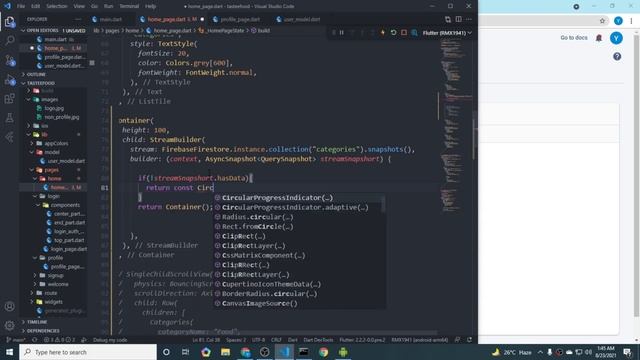Viewport: 640px width, 360px height.
Task: Pick CircularProgressIndicator.adaptive suggestion
Action: coord(299,207)
